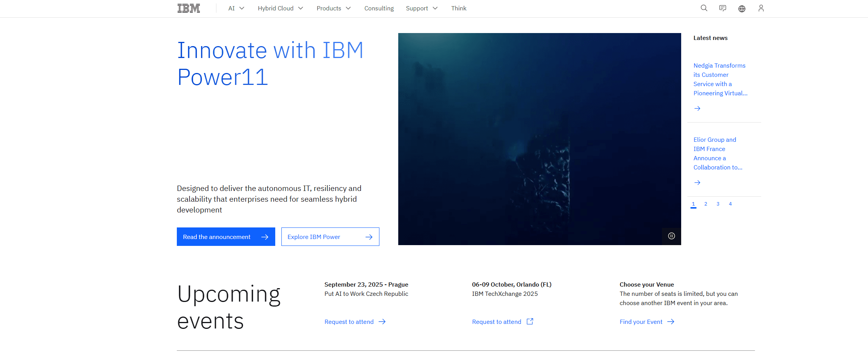Click Request to attend for Prague event
Screen dimensions: 868x355
point(349,322)
